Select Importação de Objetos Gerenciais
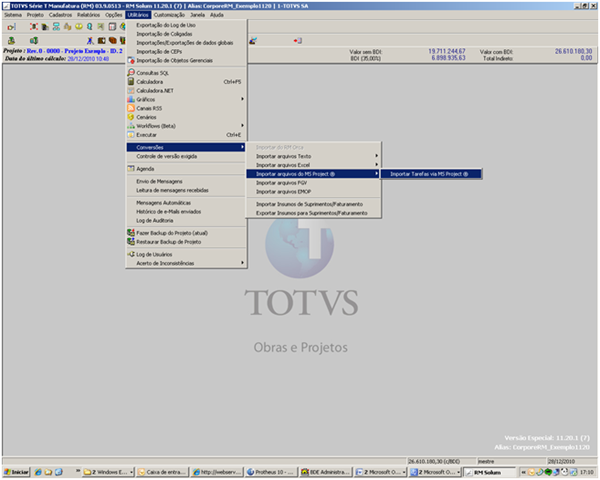Image resolution: width=600 pixels, height=480 pixels. [x=186, y=60]
